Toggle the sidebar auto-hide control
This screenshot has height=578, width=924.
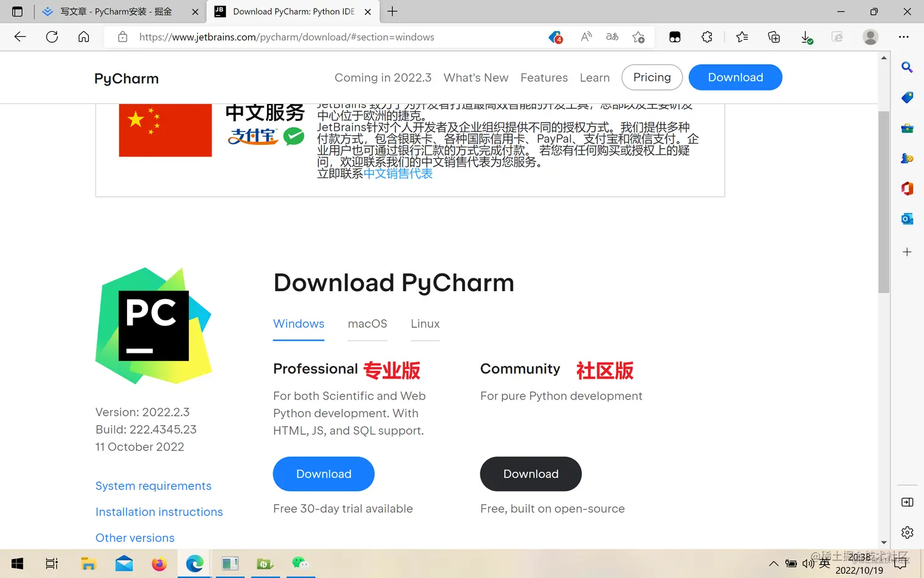(907, 502)
